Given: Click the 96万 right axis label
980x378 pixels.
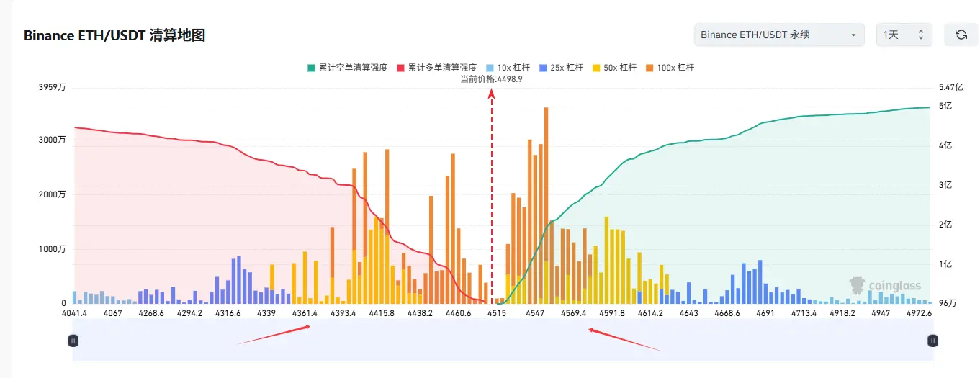Looking at the screenshot, I should [x=948, y=304].
